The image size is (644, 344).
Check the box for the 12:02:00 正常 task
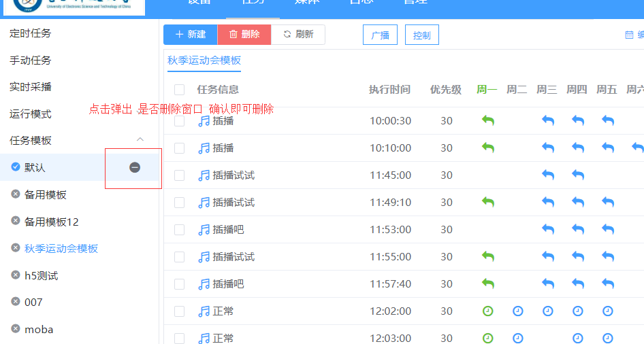tap(179, 311)
